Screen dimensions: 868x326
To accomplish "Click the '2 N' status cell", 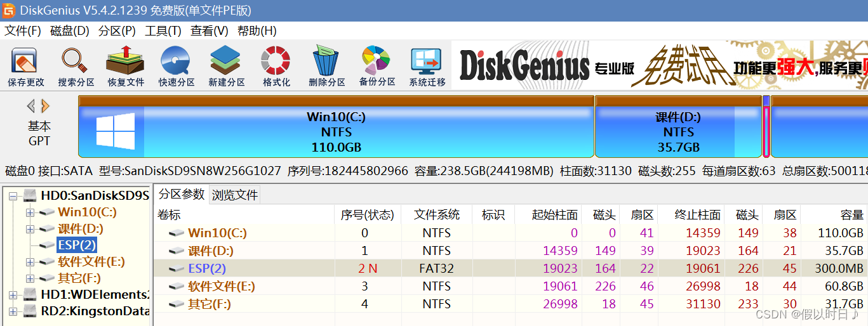I will (x=368, y=269).
